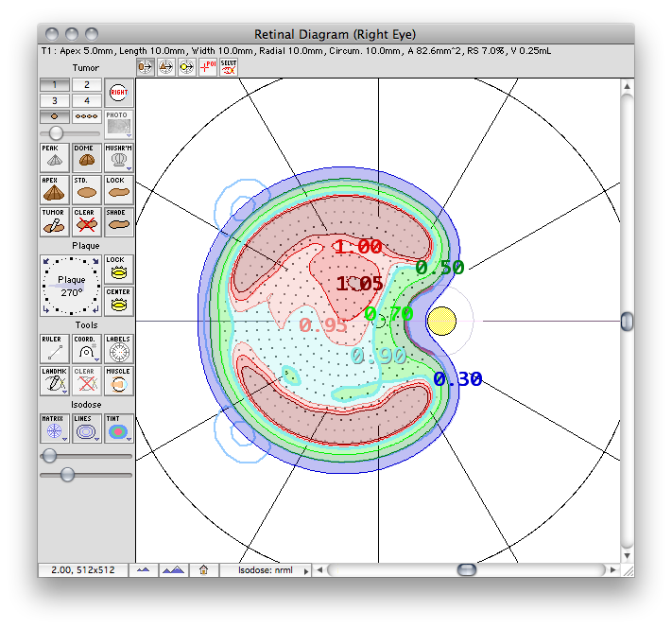Screen dimensions: 672x629
Task: Click the 0.30 isodose label
Action: (x=457, y=379)
